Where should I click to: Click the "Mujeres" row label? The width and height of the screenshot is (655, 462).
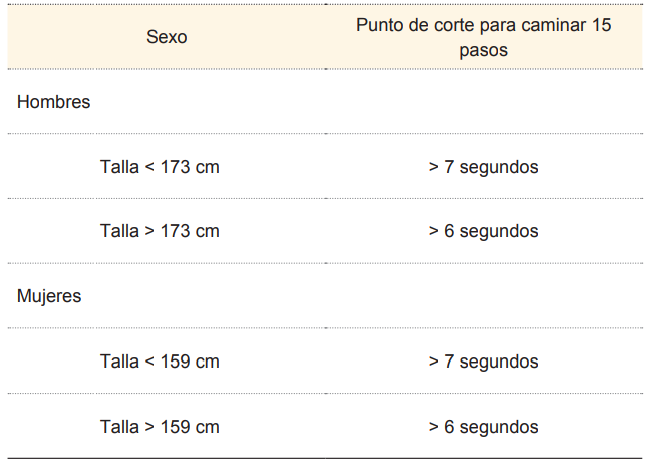tap(49, 296)
